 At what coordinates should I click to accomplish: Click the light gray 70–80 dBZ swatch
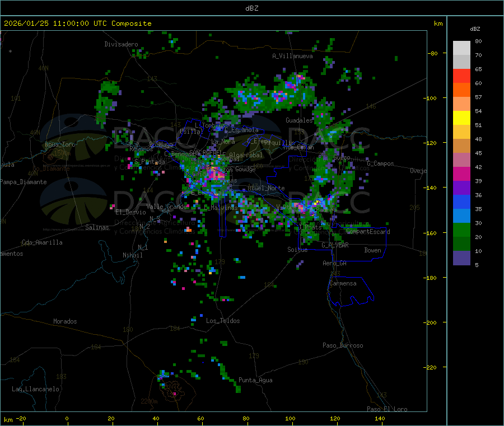click(x=461, y=48)
